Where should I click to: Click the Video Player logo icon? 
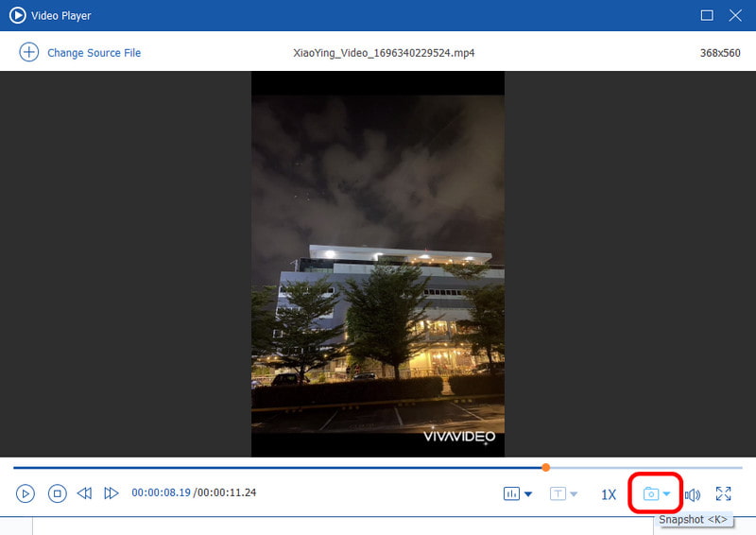(x=17, y=15)
